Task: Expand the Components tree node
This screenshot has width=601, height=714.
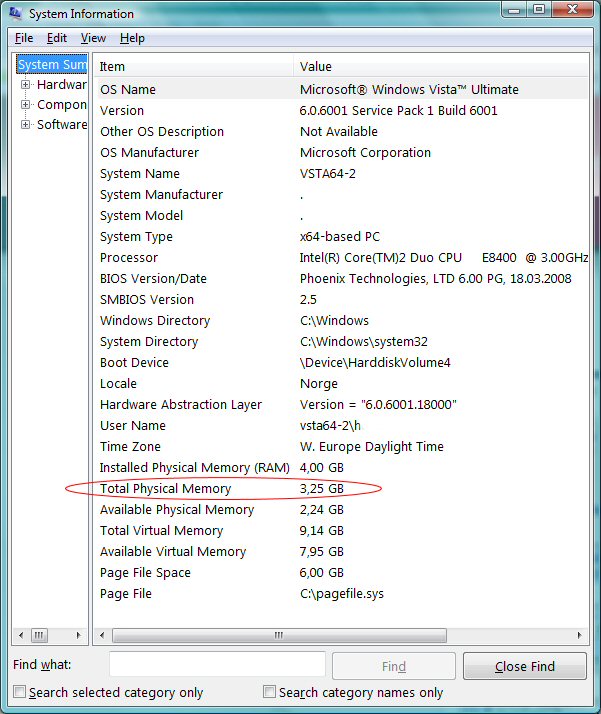Action: (x=25, y=105)
